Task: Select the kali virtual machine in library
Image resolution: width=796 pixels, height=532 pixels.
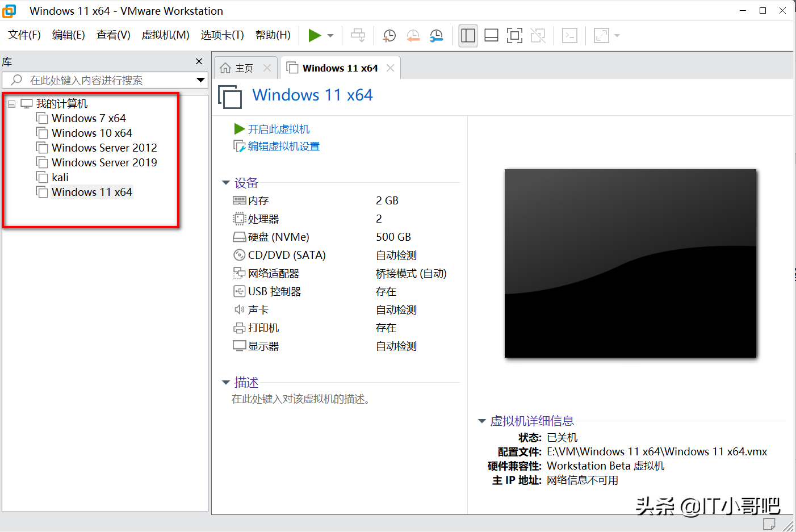Action: click(x=59, y=177)
